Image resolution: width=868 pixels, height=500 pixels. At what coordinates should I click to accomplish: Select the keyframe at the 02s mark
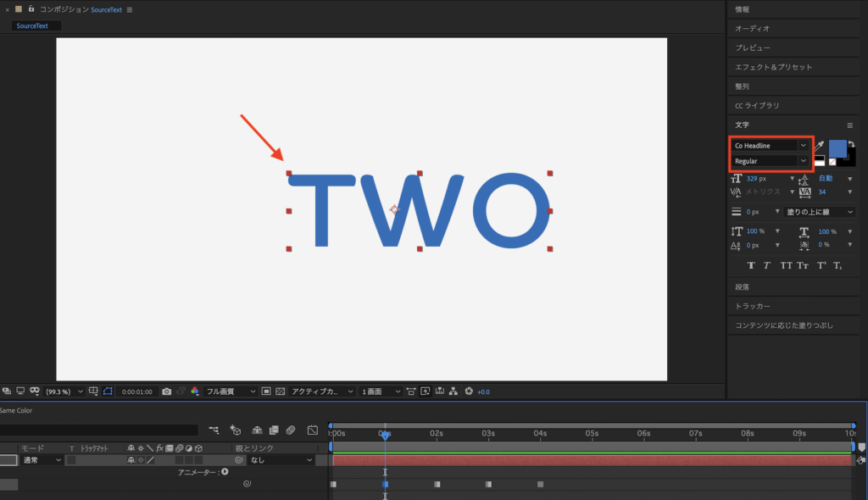[x=437, y=485]
